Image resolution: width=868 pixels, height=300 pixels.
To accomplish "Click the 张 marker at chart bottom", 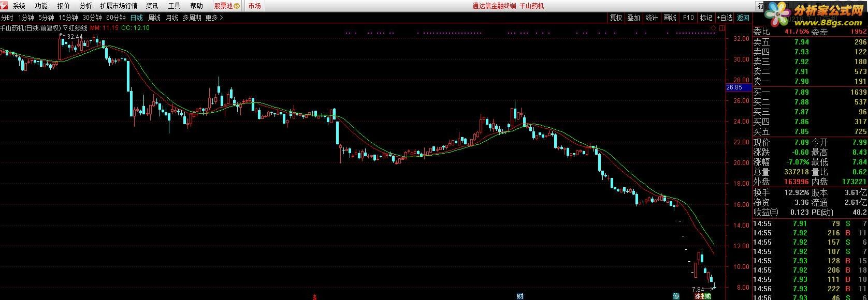I will coord(698,297).
